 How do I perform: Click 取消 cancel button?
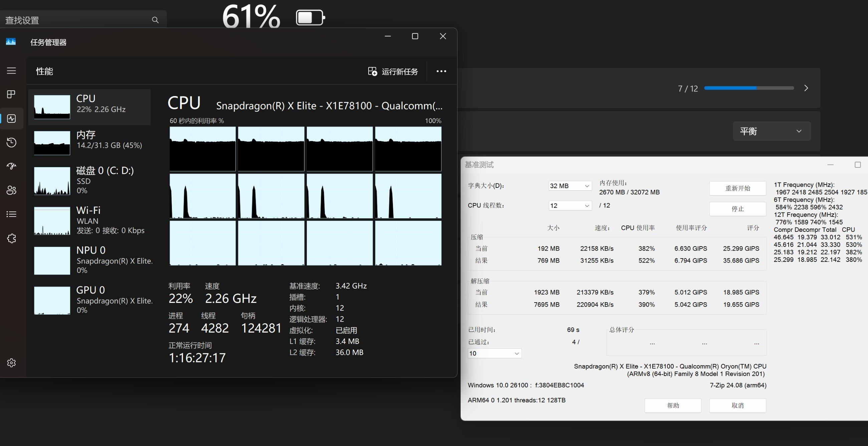click(737, 406)
